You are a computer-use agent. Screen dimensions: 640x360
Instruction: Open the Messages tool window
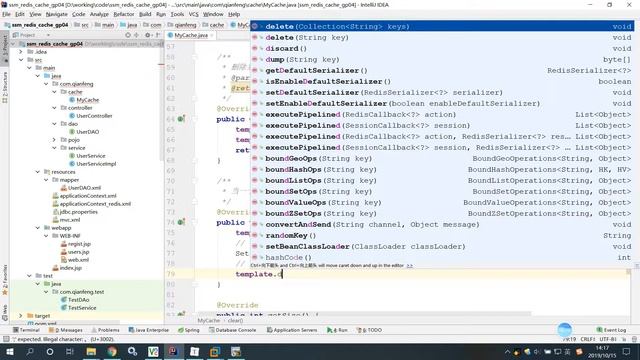pyautogui.click(x=66, y=330)
